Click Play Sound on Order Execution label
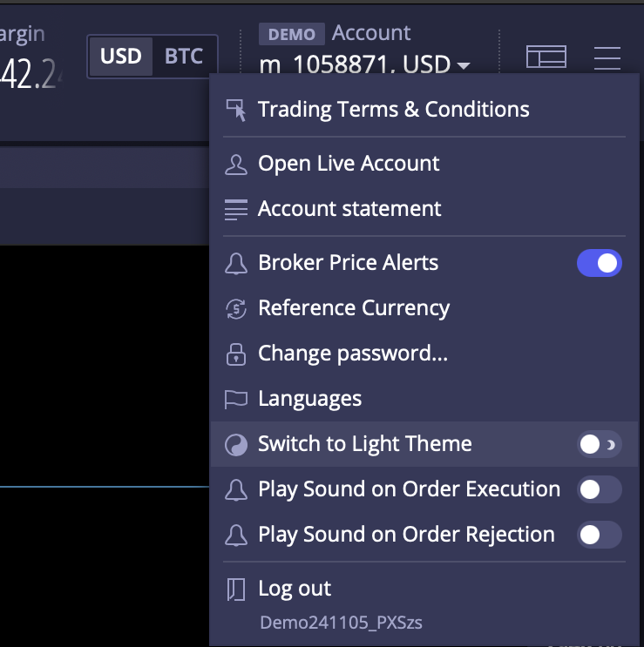 (x=409, y=489)
